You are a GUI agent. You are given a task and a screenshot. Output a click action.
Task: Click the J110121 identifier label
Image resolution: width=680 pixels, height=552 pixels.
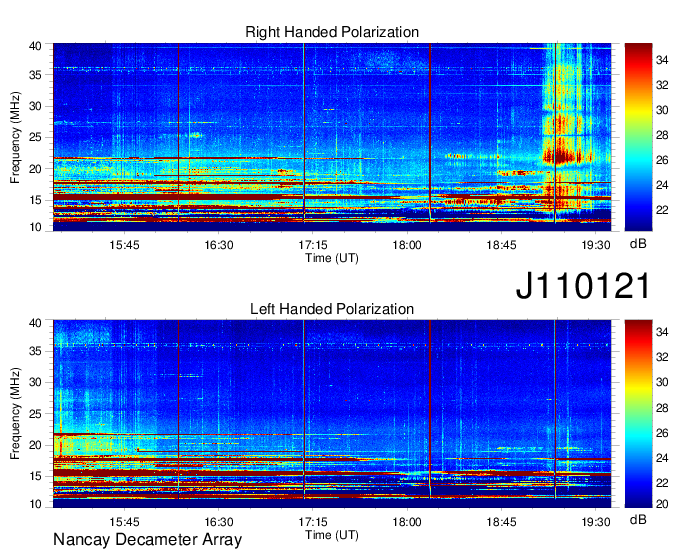(x=583, y=286)
